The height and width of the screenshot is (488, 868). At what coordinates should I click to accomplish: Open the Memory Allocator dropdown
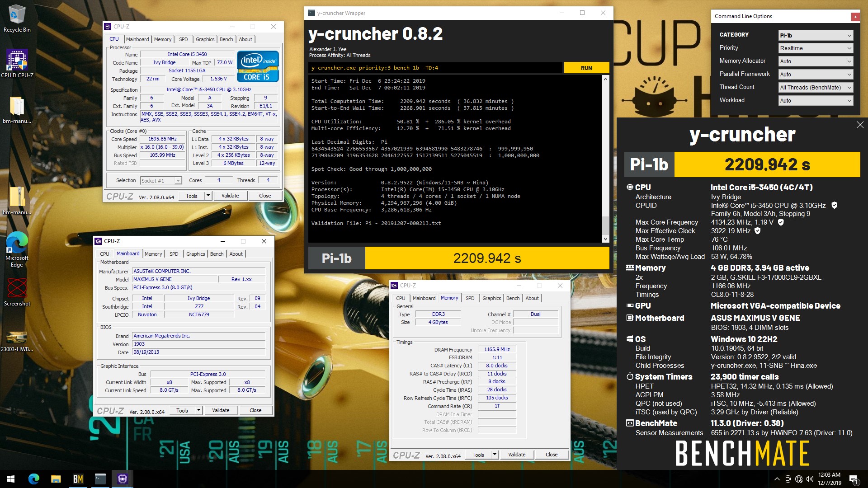(x=816, y=61)
